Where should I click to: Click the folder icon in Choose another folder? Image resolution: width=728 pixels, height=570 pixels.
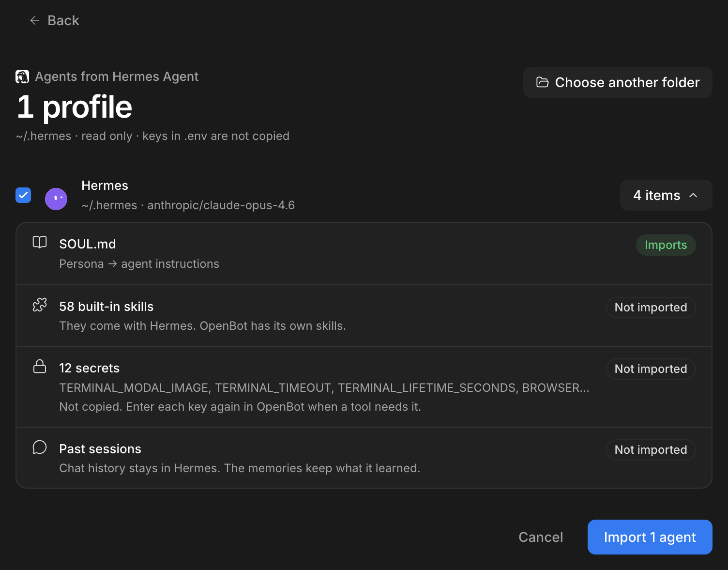tap(543, 82)
